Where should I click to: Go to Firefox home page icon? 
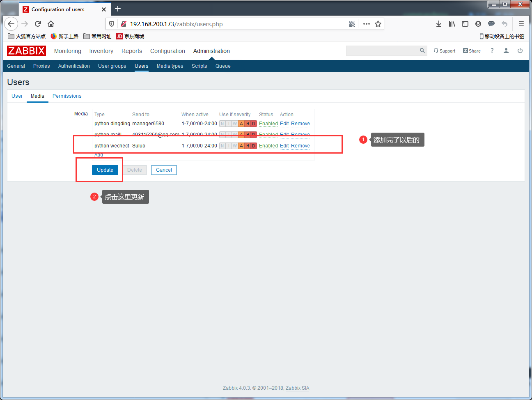point(51,24)
